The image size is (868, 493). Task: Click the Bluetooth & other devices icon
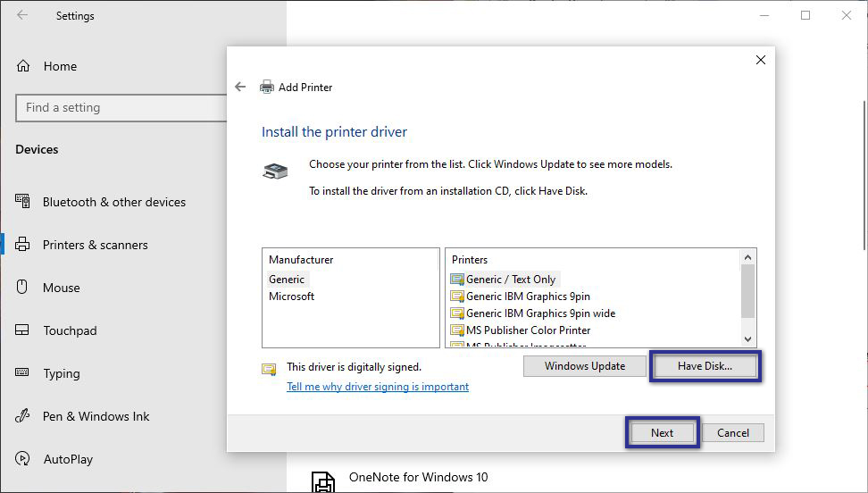coord(22,201)
